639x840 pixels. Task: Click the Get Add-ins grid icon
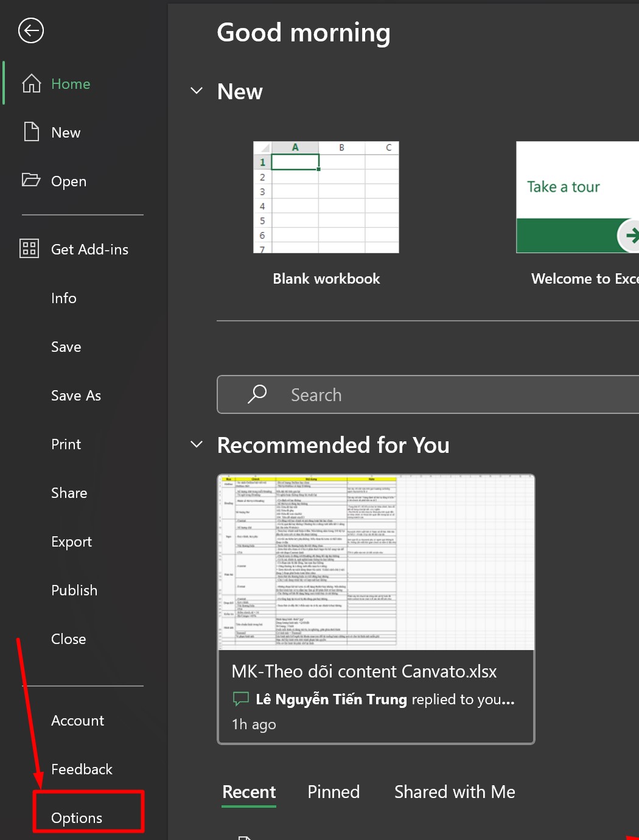pos(29,248)
